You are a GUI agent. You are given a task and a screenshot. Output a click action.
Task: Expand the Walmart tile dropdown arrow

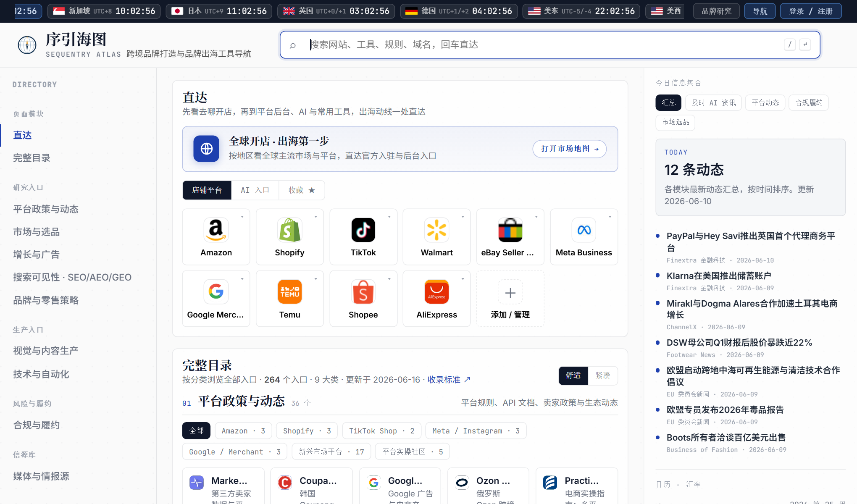tap(463, 217)
